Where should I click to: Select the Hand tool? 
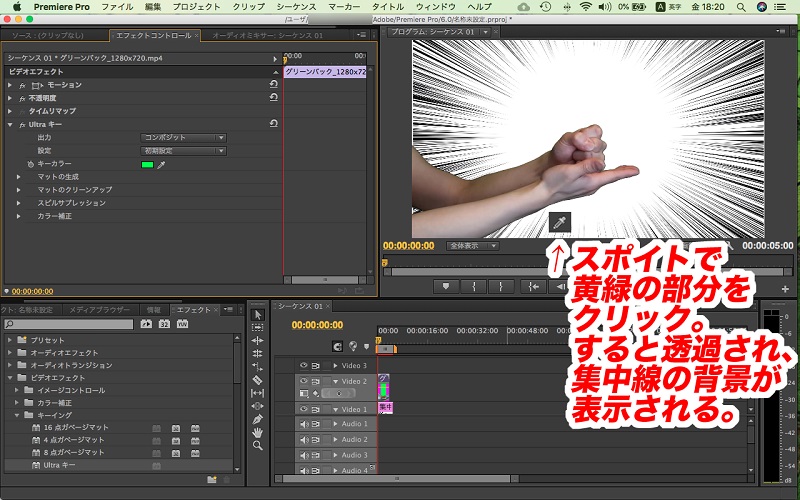[x=258, y=432]
